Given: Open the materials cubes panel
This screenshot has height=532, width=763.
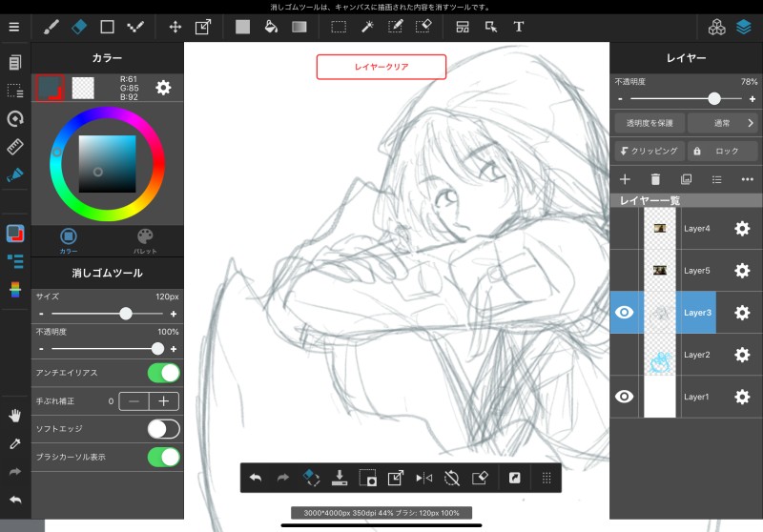Looking at the screenshot, I should coord(716,28).
